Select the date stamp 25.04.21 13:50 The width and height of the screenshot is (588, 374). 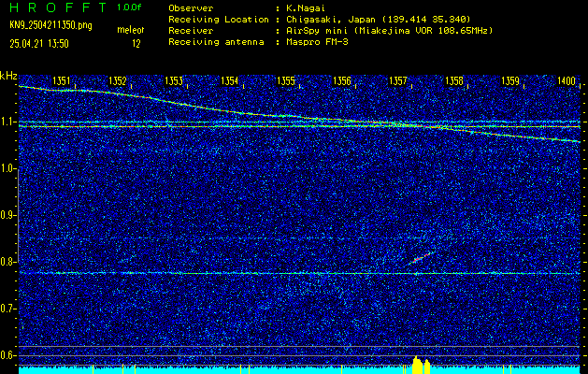pyautogui.click(x=39, y=44)
